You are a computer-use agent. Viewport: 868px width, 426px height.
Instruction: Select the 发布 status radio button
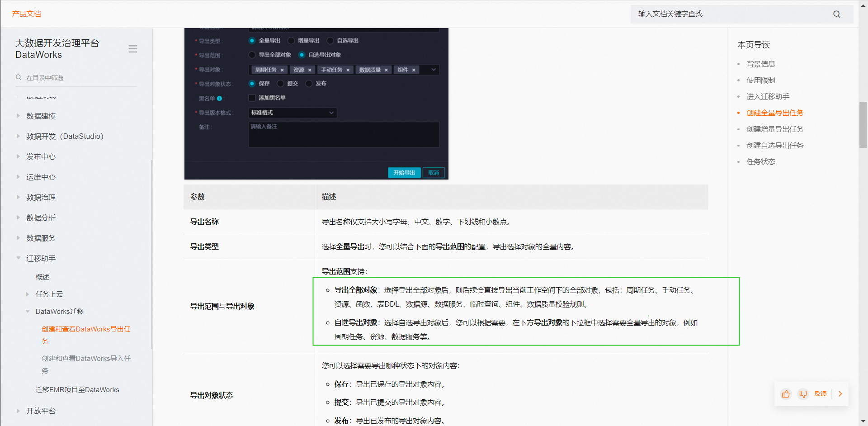309,83
